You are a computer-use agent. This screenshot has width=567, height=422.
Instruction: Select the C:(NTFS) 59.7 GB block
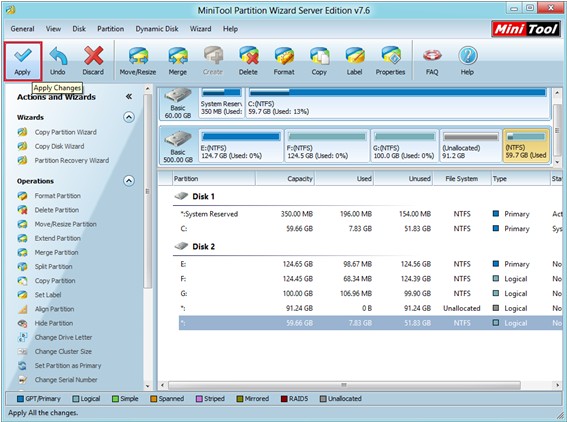click(398, 102)
